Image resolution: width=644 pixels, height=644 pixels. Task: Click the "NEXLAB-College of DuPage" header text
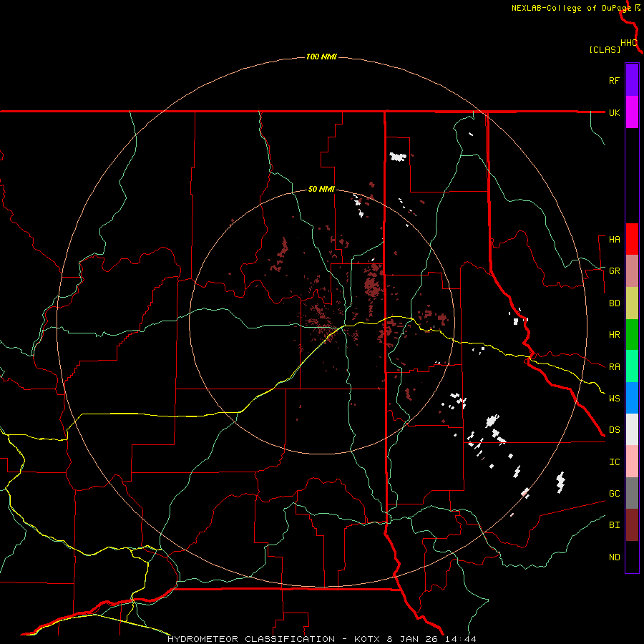(571, 8)
